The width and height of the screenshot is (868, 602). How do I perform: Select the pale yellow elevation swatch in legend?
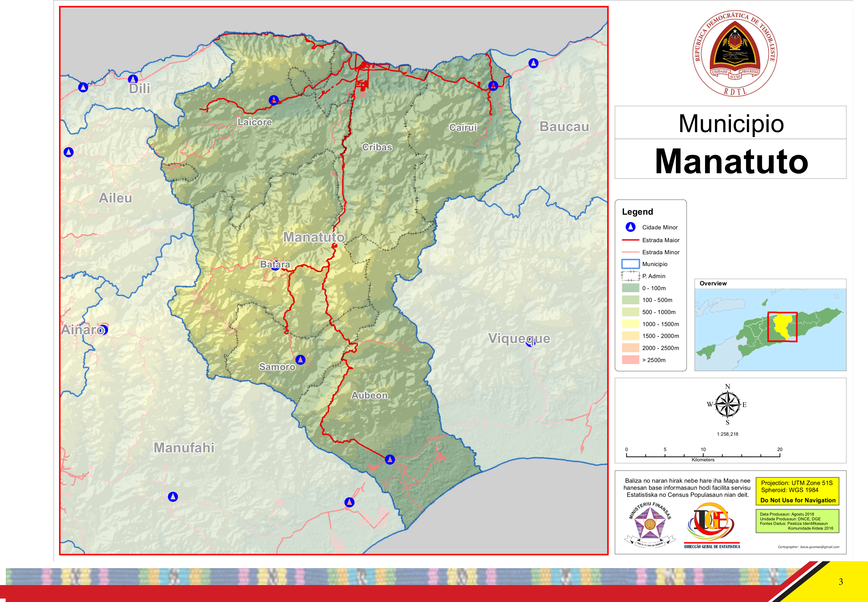[630, 324]
